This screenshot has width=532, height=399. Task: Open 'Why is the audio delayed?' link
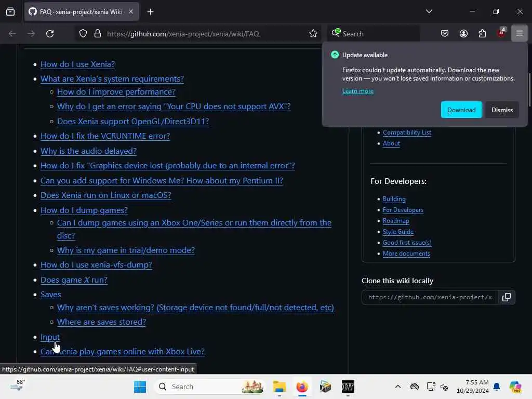[x=88, y=151]
